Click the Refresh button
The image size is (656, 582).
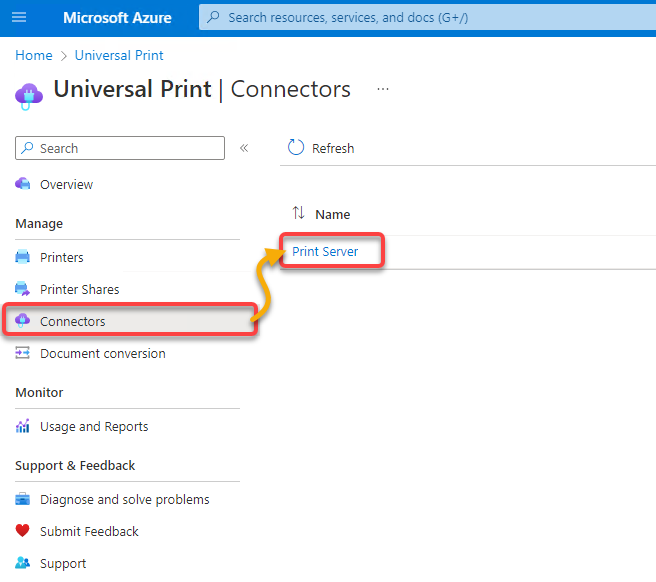click(321, 148)
